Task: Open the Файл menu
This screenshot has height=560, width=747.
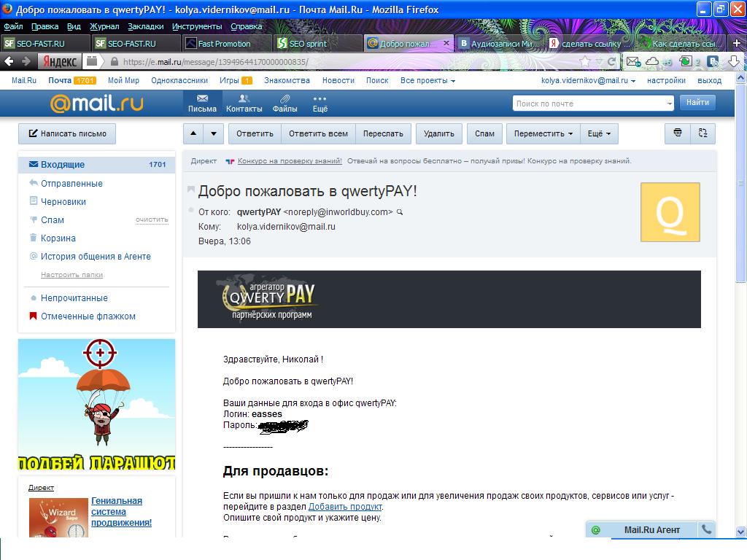Action: 13,26
